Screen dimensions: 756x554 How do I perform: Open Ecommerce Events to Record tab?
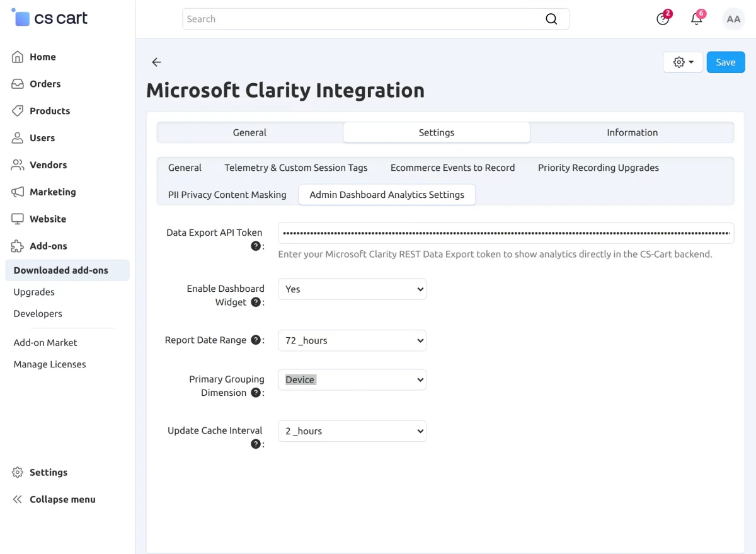(x=452, y=168)
